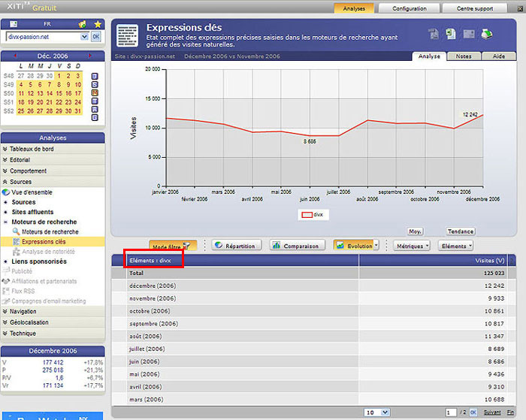Switch to Comparaison view
Screen dimensions: 526x420
[298, 246]
